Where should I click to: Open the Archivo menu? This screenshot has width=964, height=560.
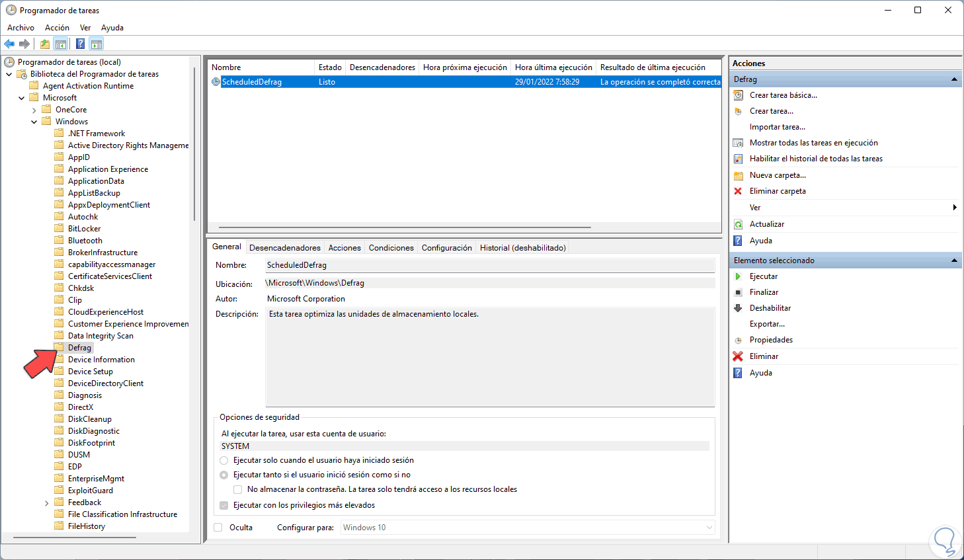(x=20, y=28)
